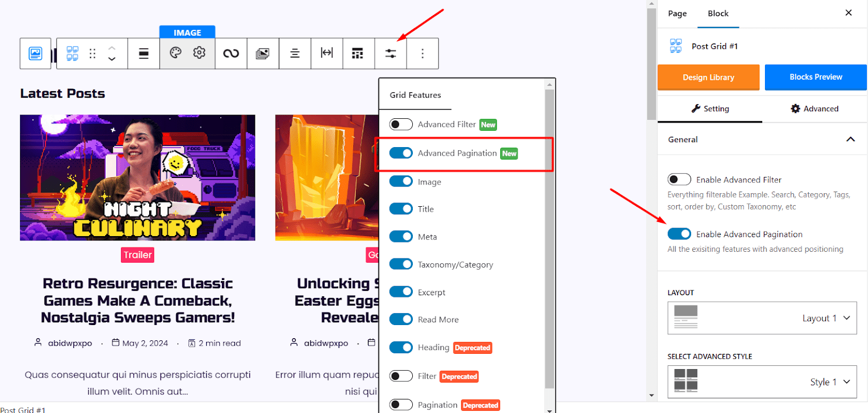Click the content alignment icon
The width and height of the screenshot is (868, 413).
pyautogui.click(x=295, y=53)
